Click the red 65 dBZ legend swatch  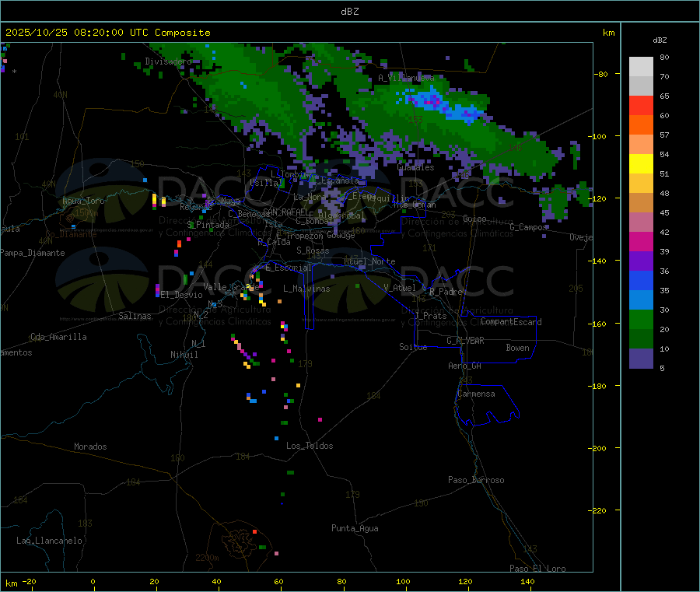coord(641,105)
